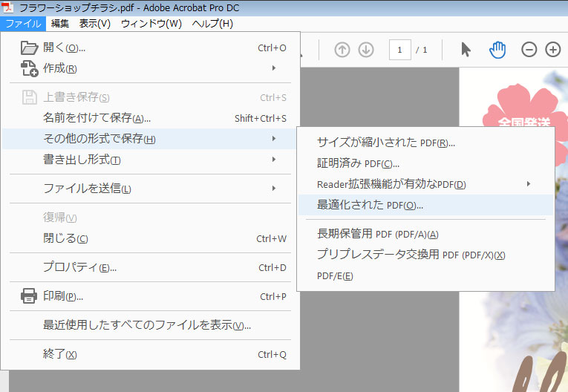
Task: Click the zoom in plus icon
Action: 553,50
